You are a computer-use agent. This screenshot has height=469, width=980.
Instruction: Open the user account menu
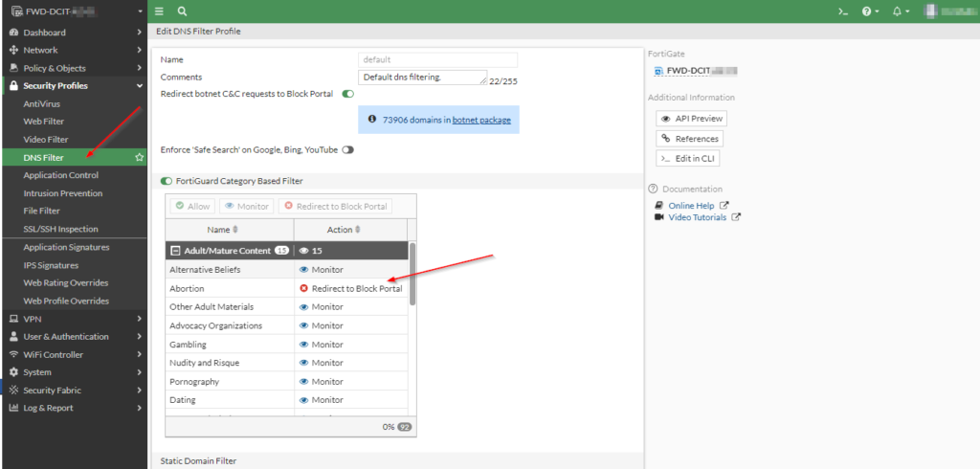point(950,11)
